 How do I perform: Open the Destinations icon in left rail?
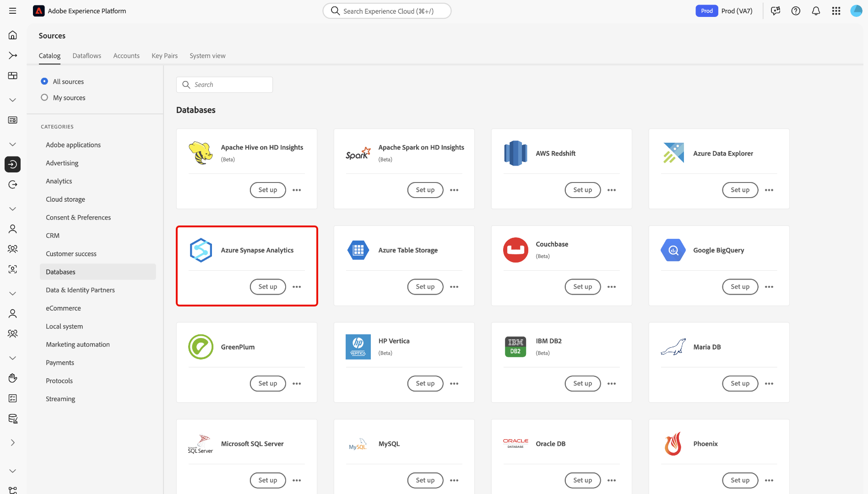tap(13, 184)
